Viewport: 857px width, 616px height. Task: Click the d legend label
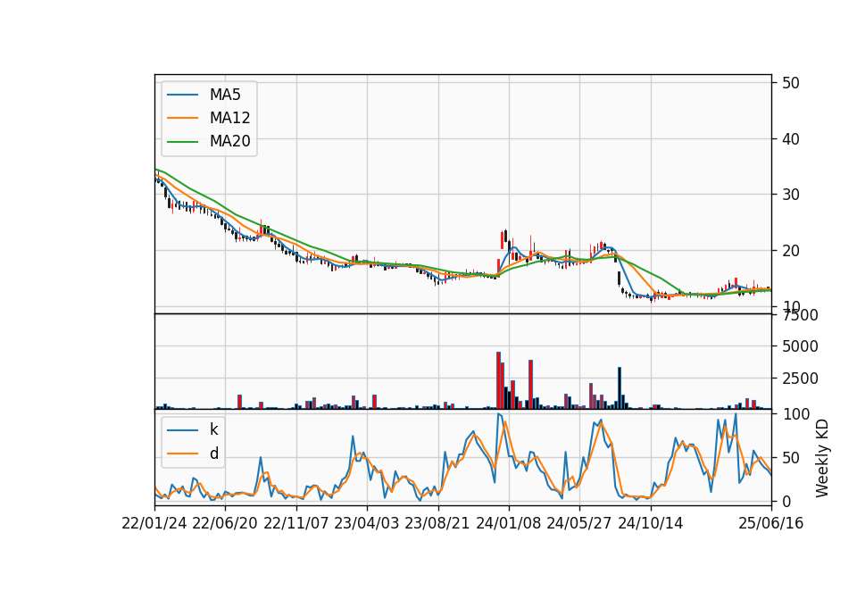tap(213, 454)
